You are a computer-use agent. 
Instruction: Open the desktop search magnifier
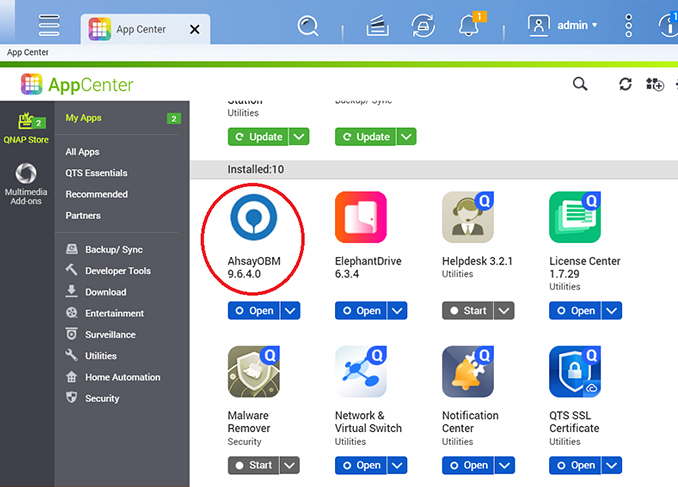click(x=308, y=26)
